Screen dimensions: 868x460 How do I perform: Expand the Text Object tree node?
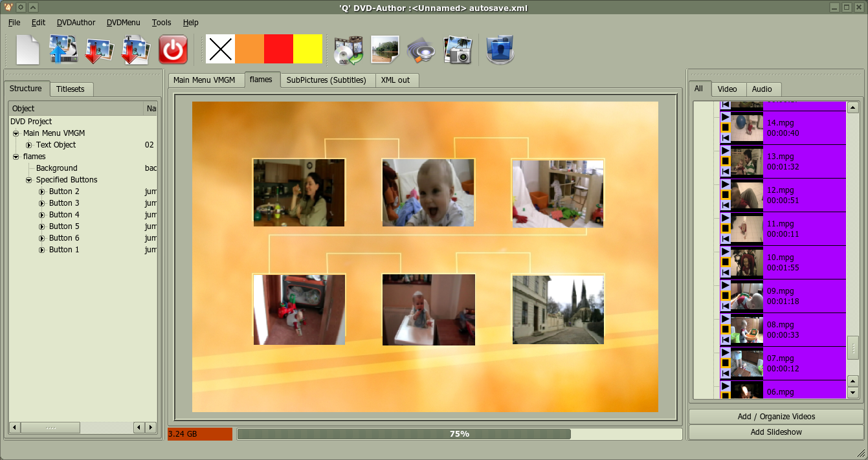point(29,145)
